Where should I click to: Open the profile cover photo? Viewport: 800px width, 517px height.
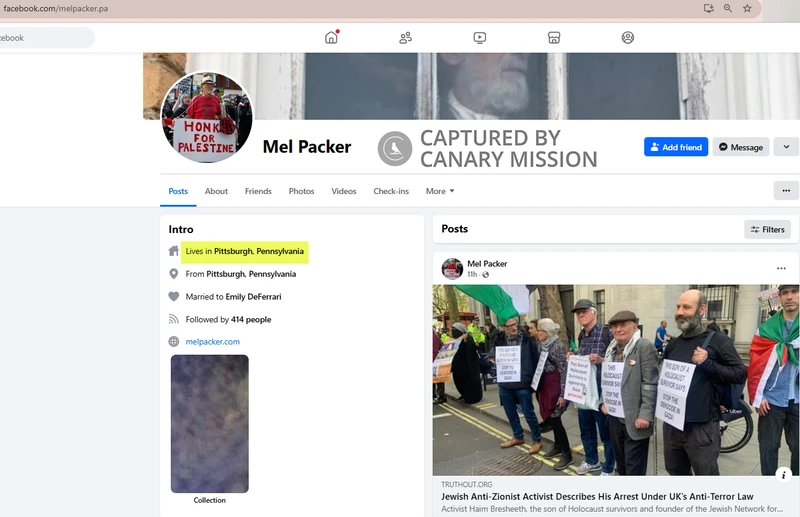click(471, 86)
